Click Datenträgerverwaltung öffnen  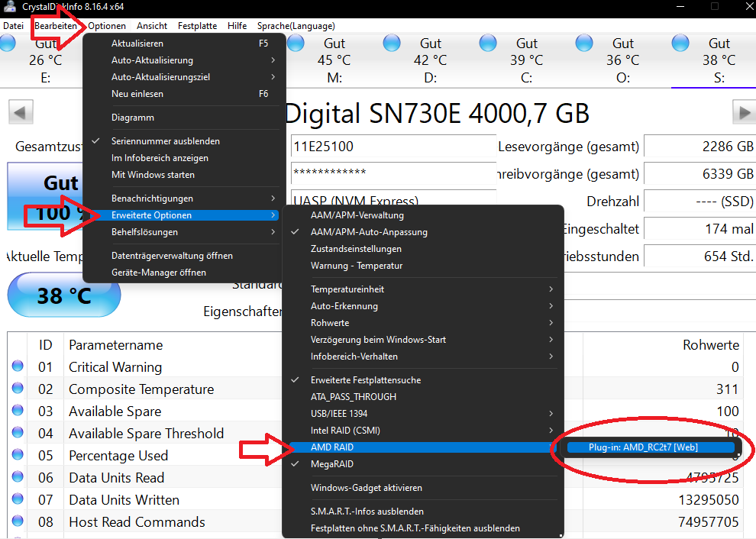[185, 256]
